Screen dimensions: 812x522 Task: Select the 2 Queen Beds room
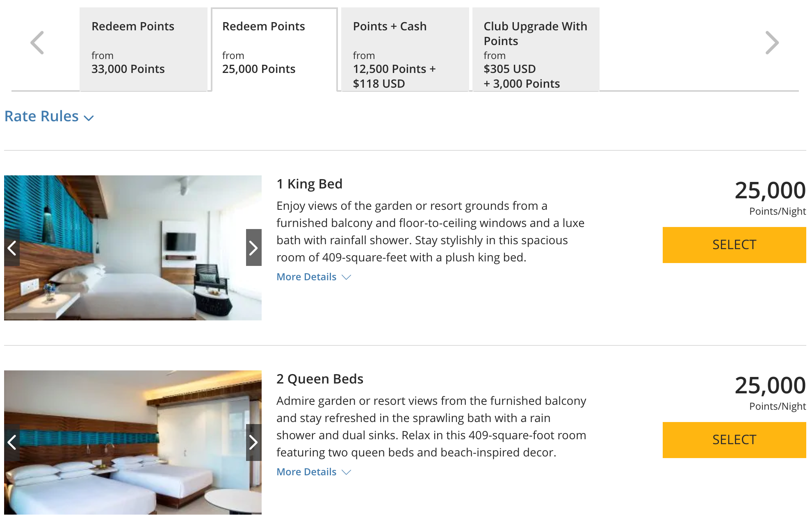(x=734, y=440)
